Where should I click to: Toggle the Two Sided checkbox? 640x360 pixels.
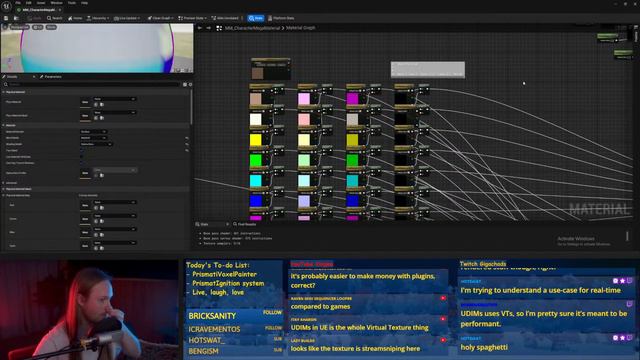tap(82, 150)
